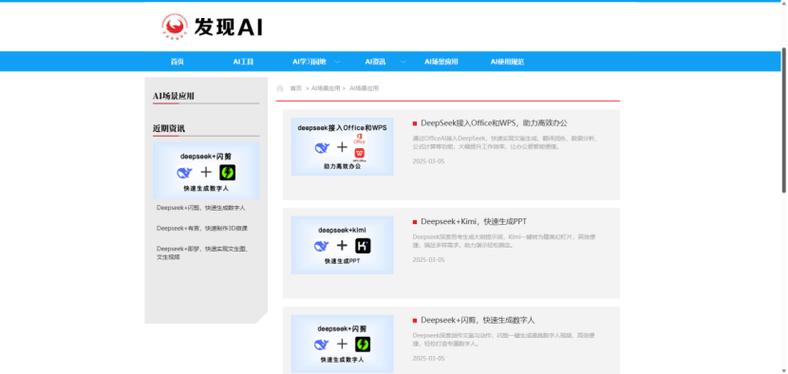Click the sidebar heading AI场景应用
The height and width of the screenshot is (374, 788).
(174, 96)
